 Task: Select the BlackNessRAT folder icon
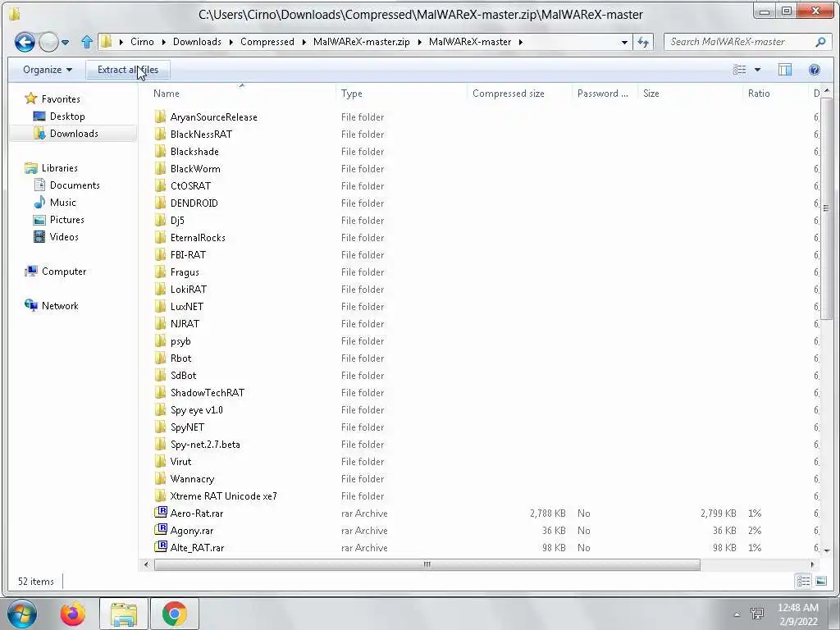click(x=160, y=134)
